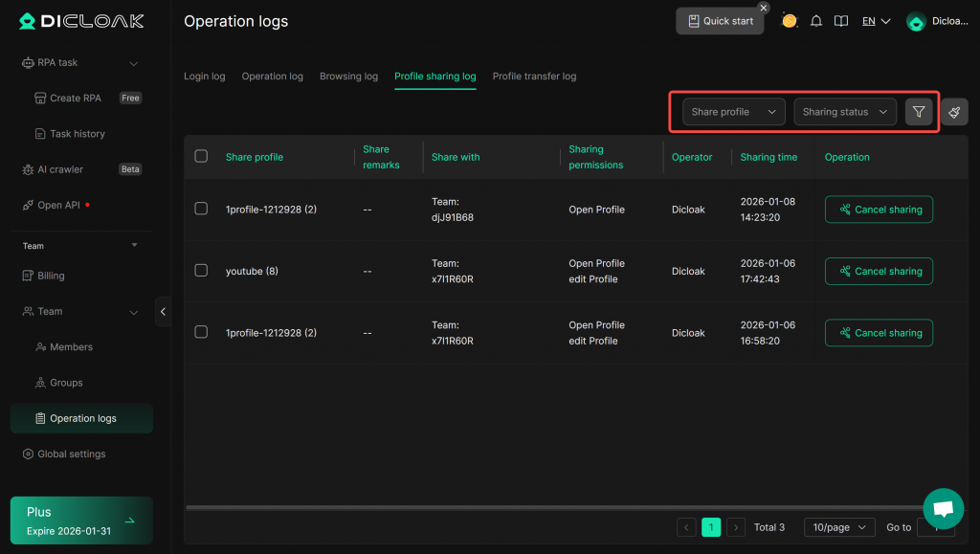Toggle the select-all header checkbox
The image size is (980, 554).
(x=201, y=156)
